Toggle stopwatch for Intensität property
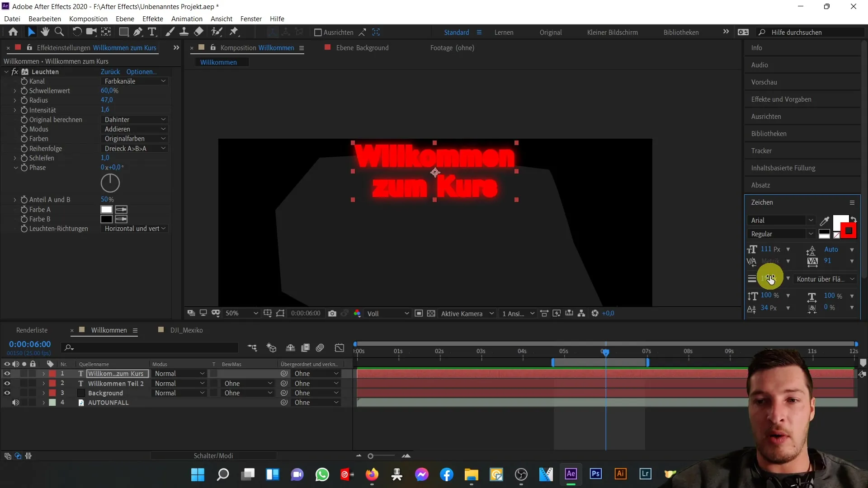This screenshot has width=868, height=488. pos(24,110)
